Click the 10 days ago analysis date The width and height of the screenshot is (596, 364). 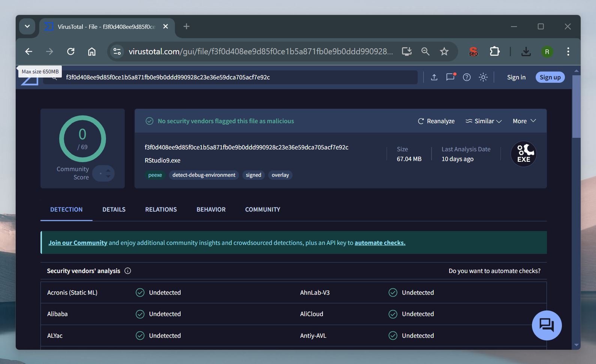[457, 159]
